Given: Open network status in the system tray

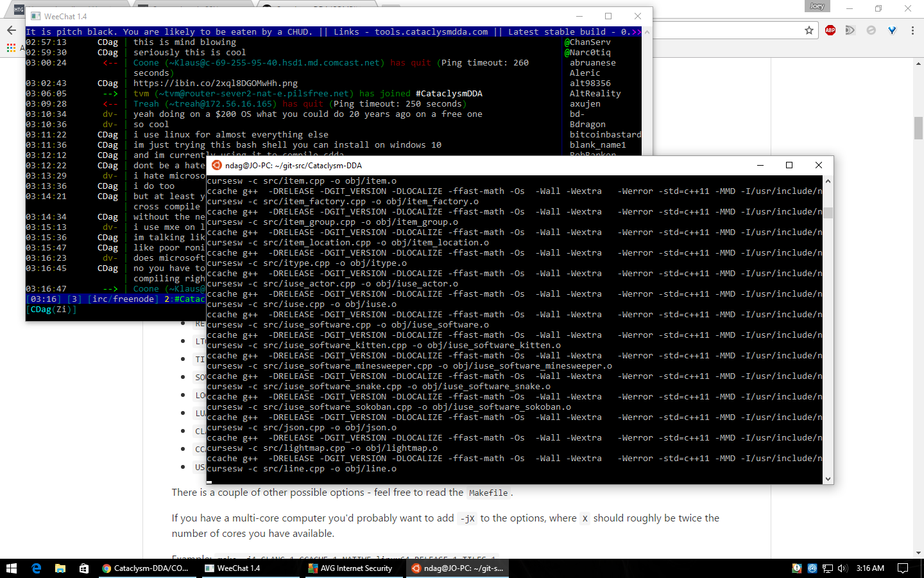Looking at the screenshot, I should point(828,568).
